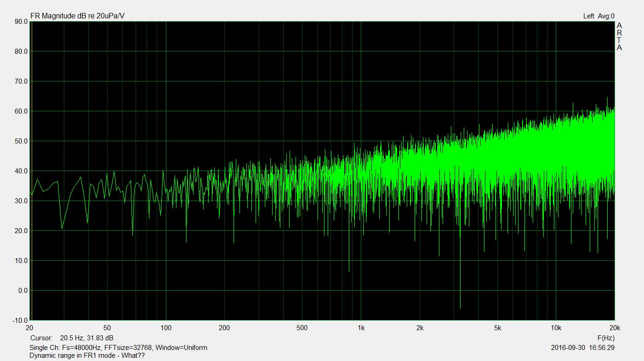Click the 10.0 dB y-axis label

coord(21,261)
